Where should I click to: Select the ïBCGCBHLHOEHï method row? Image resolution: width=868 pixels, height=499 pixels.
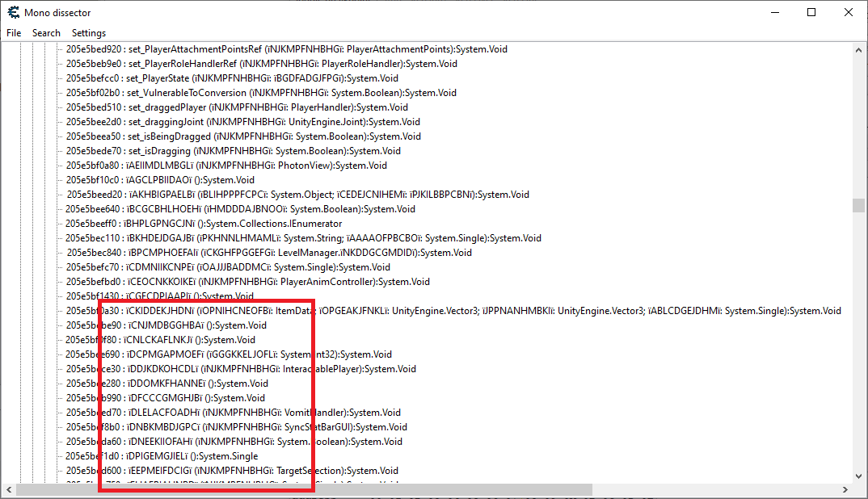pos(240,208)
